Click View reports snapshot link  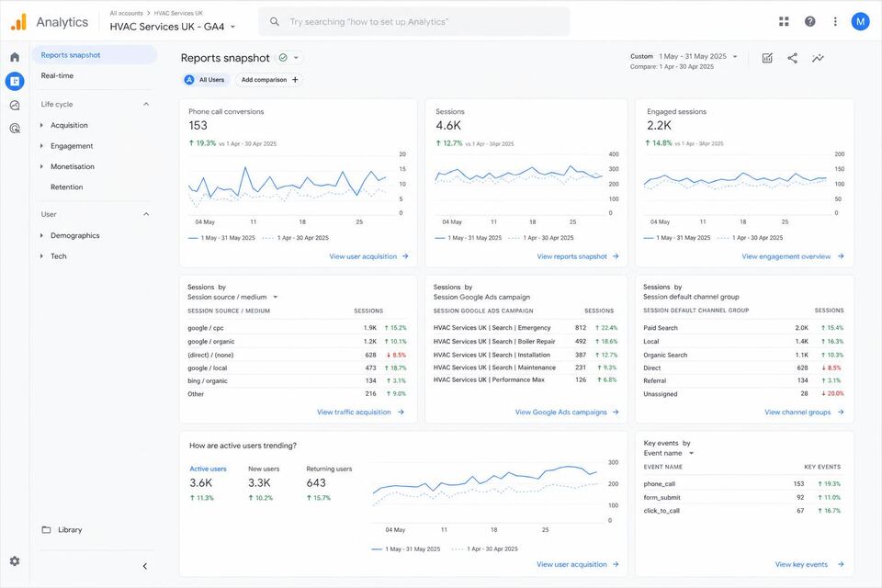point(578,256)
